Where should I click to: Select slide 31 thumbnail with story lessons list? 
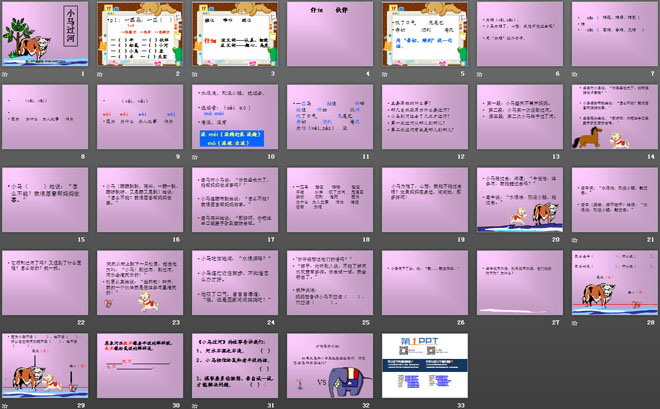(235, 366)
